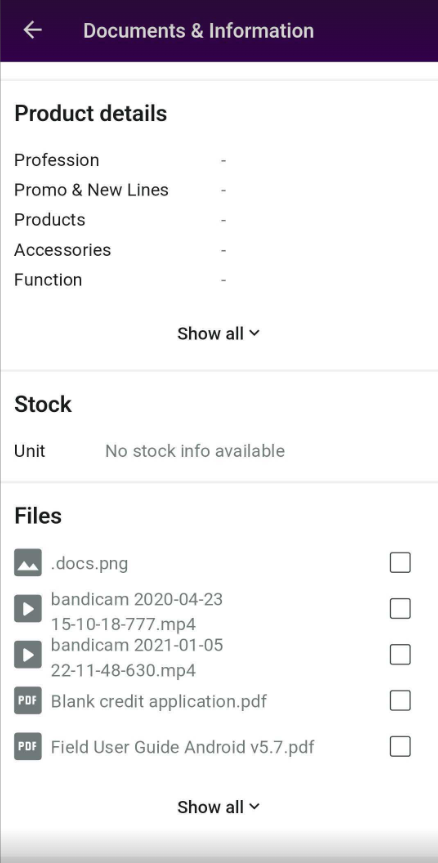Check the box for .docs.png

pos(400,563)
